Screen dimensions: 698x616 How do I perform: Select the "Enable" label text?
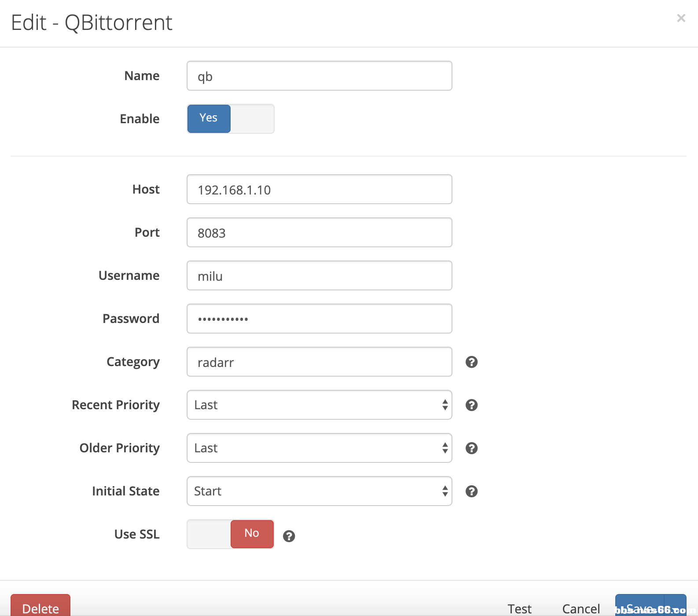(140, 119)
